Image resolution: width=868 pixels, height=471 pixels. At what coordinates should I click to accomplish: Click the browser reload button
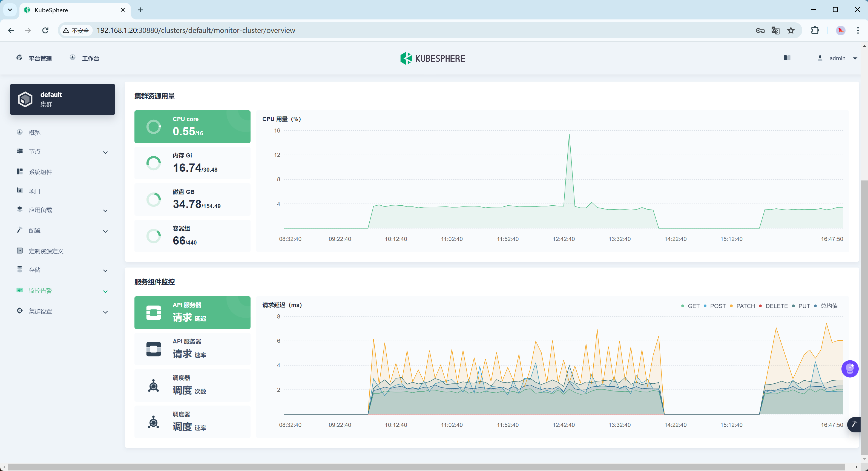45,30
